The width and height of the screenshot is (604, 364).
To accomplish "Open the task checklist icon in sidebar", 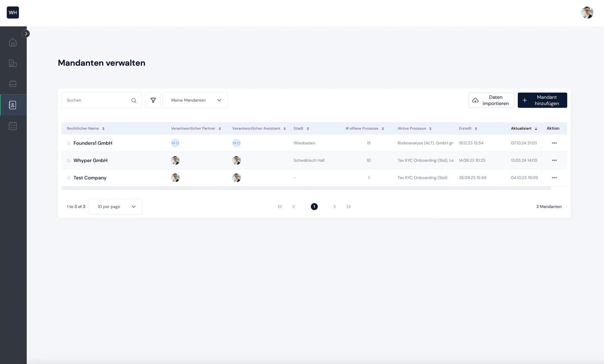I will click(x=13, y=126).
